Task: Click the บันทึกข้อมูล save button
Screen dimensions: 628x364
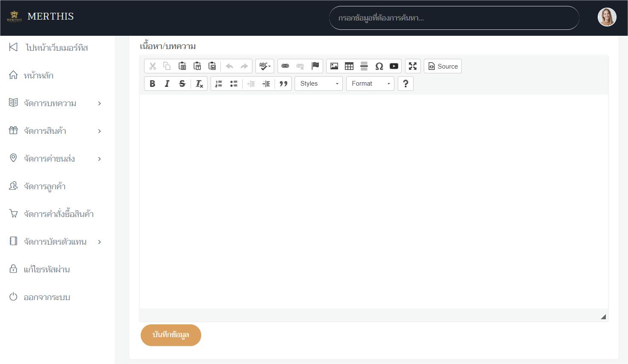Action: (171, 335)
